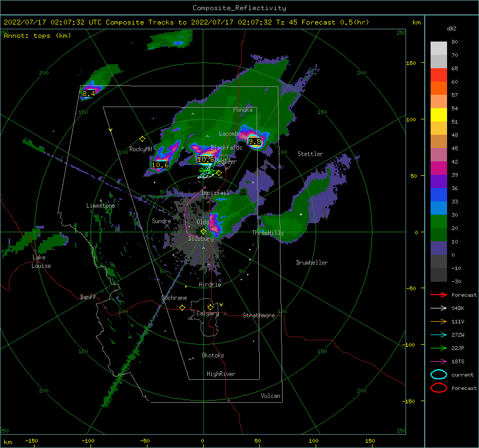This screenshot has height=448, width=479.
Task: Click the yellow diamond marker near RockyMH
Action: click(142, 139)
